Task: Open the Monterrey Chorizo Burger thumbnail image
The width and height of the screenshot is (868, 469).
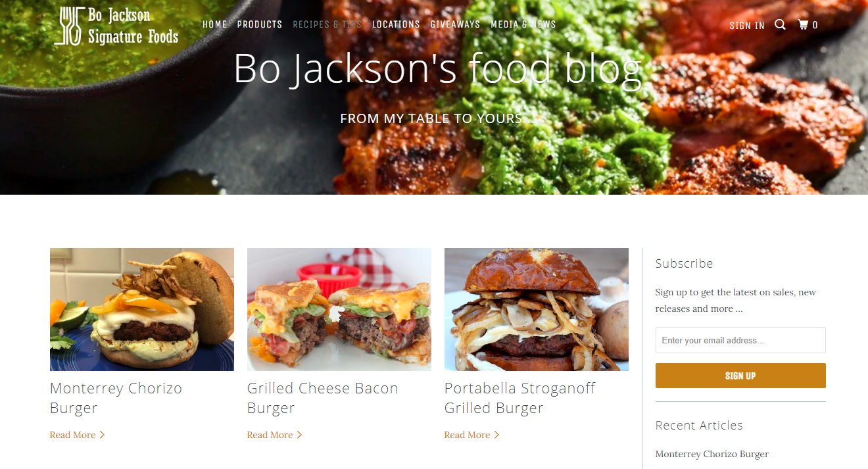Action: pos(142,309)
